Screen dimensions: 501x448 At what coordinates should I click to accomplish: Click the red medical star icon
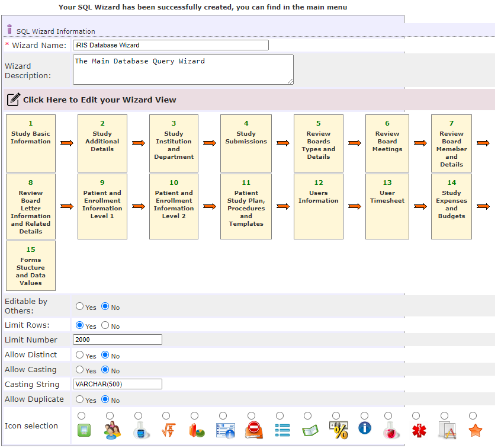point(419,430)
